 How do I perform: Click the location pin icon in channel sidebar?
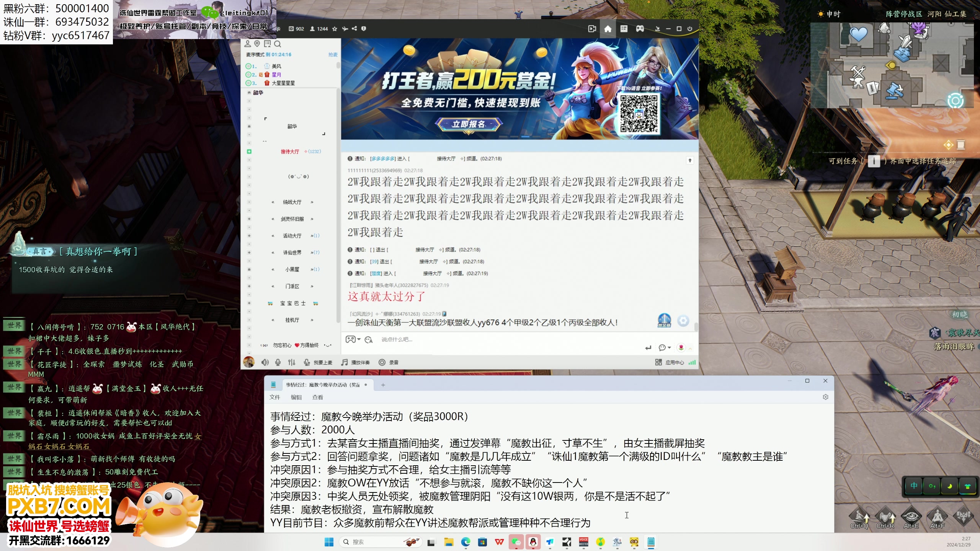pyautogui.click(x=256, y=44)
